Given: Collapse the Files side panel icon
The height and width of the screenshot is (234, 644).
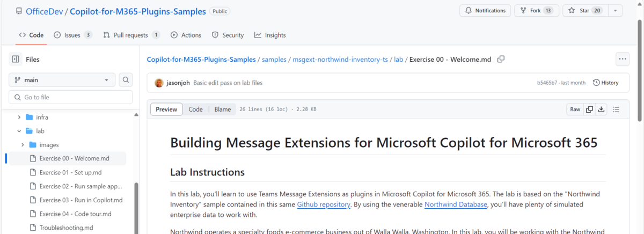Looking at the screenshot, I should (x=16, y=59).
